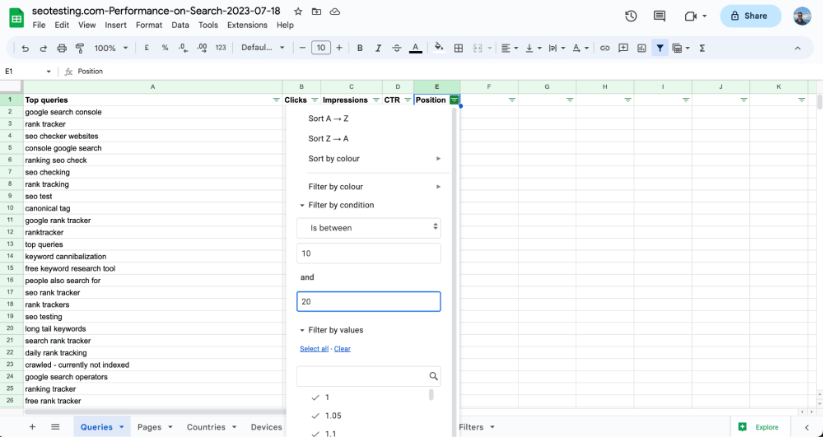The image size is (823, 437).
Task: Click the Meet video camera icon
Action: 691,16
